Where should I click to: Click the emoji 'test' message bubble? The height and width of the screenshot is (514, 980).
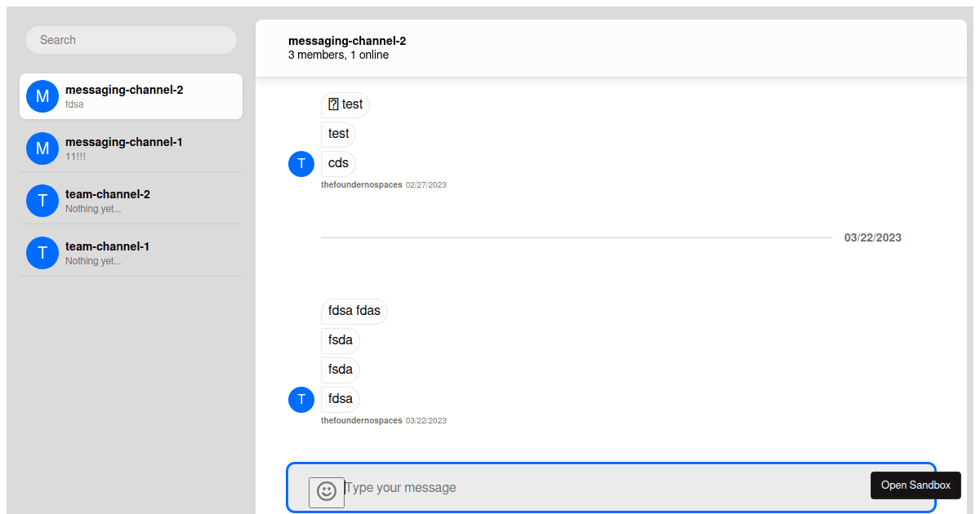345,104
